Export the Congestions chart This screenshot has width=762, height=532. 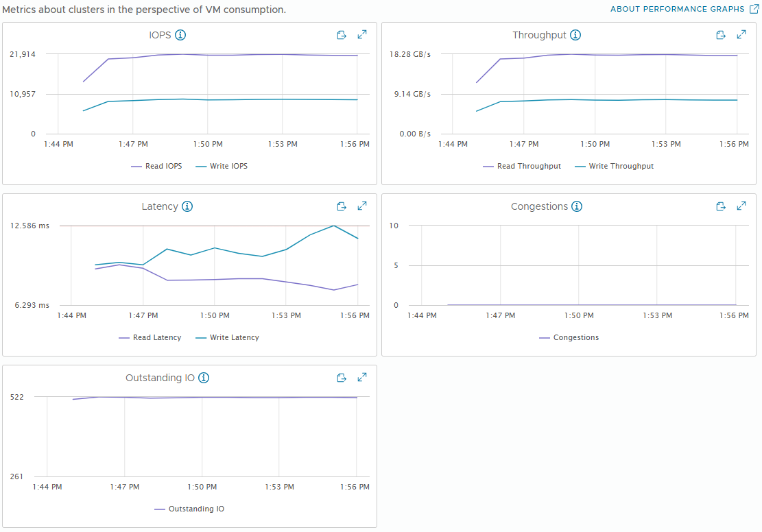pos(721,206)
